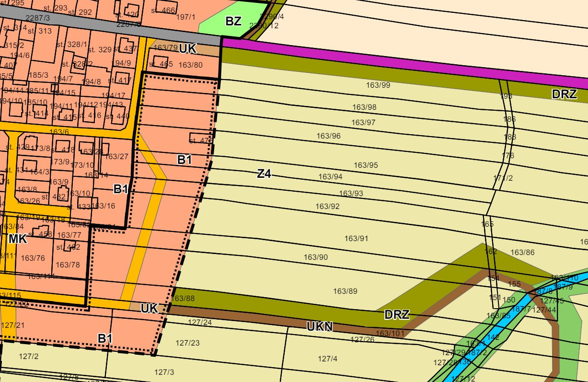This screenshot has width=588, height=382.
Task: Click the DRZ label beside UKN path
Action: tap(397, 315)
